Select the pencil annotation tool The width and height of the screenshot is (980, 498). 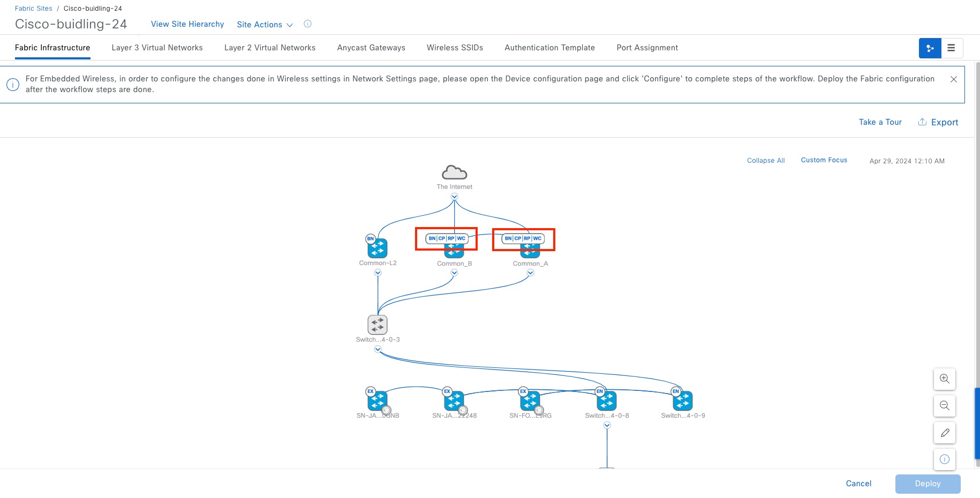point(945,433)
